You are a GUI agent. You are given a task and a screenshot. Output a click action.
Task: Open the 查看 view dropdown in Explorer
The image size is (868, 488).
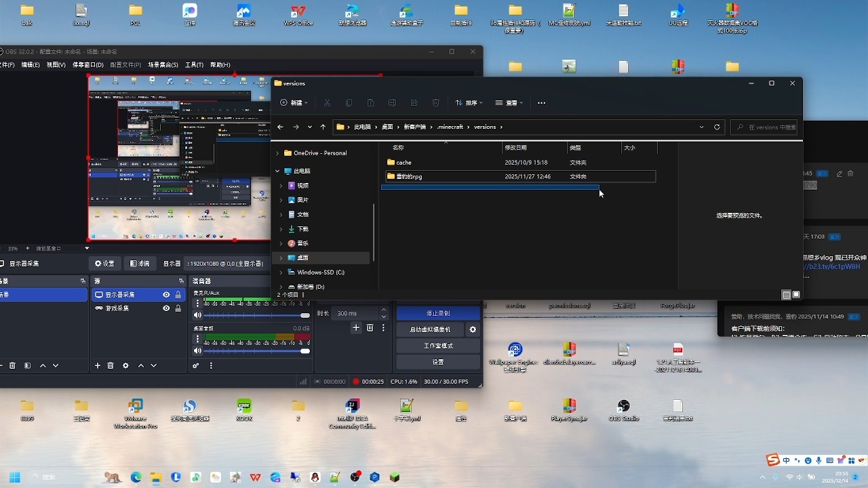pos(509,103)
